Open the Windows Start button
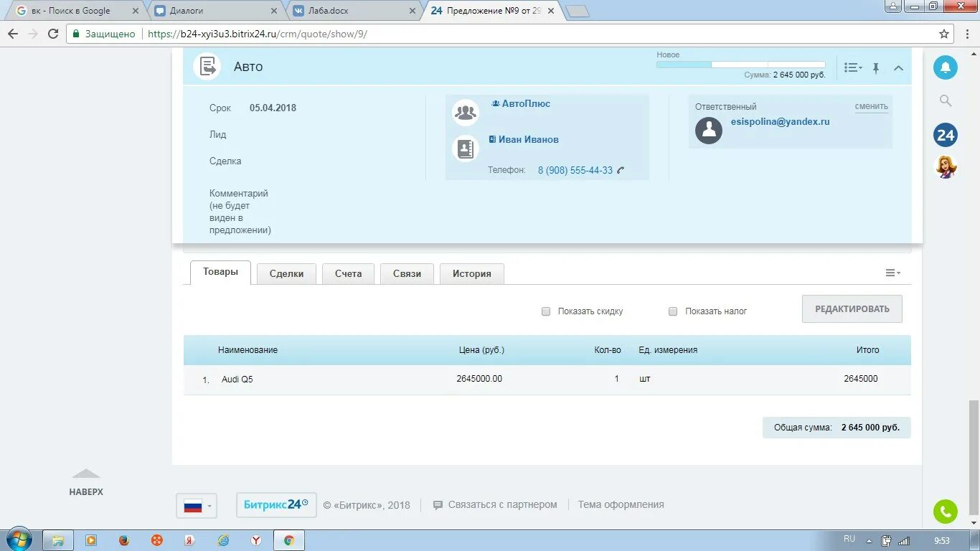The width and height of the screenshot is (980, 551). click(19, 540)
